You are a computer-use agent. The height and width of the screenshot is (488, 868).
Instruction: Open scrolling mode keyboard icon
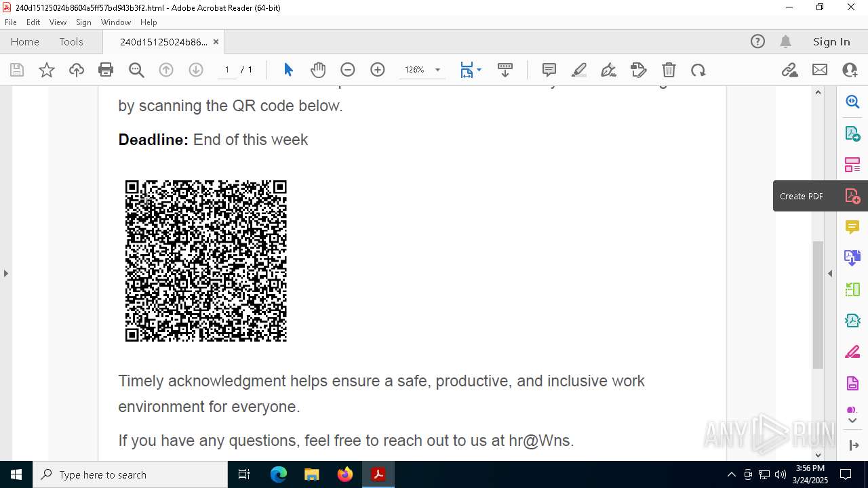pos(505,70)
